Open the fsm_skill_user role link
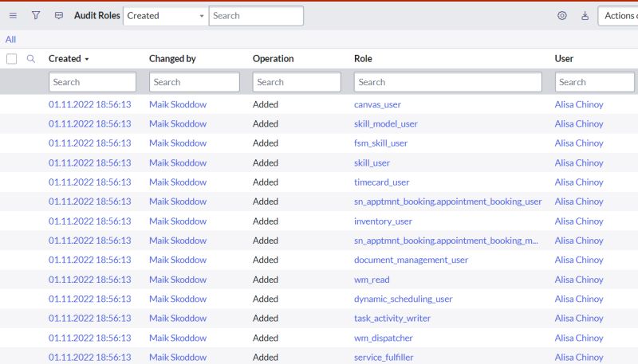The height and width of the screenshot is (364, 638). point(380,143)
